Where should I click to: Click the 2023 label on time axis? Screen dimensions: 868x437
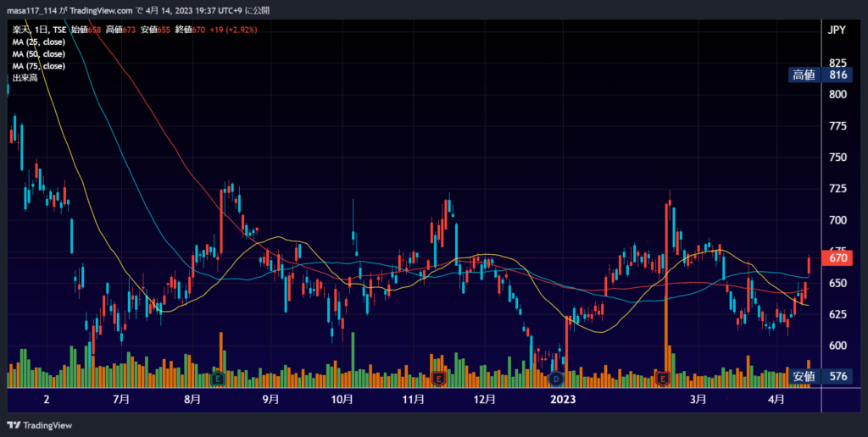pos(563,400)
